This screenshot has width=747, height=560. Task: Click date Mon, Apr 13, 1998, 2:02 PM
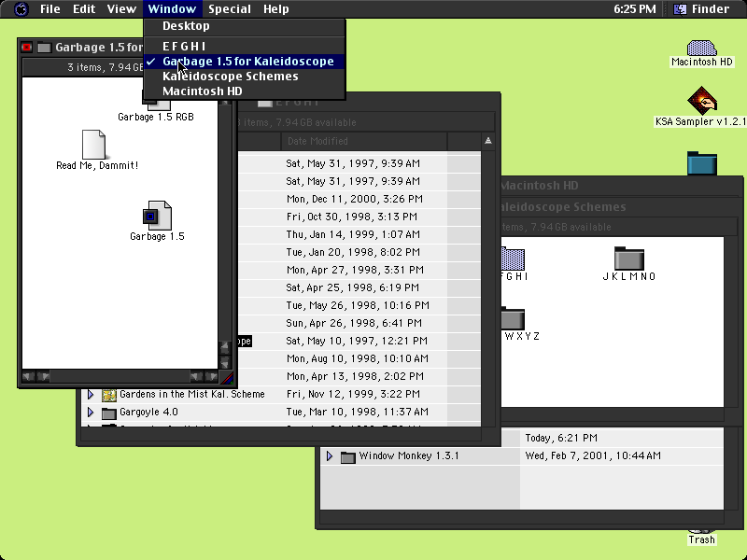[355, 376]
